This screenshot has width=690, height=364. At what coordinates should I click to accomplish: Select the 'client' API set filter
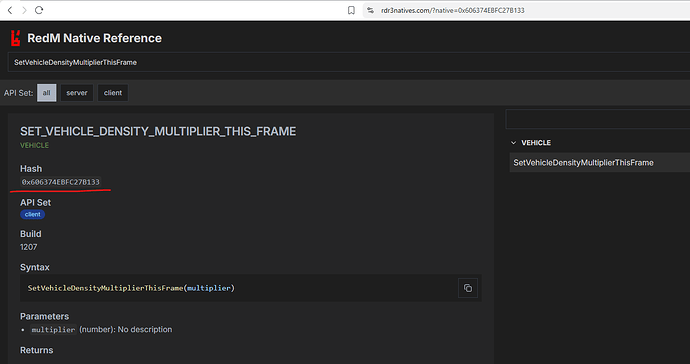click(113, 93)
